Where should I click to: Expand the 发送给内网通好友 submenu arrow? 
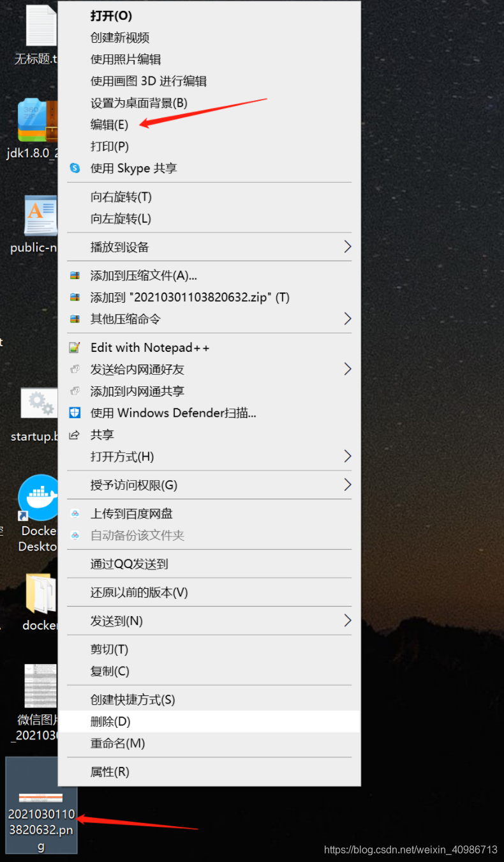(x=347, y=369)
